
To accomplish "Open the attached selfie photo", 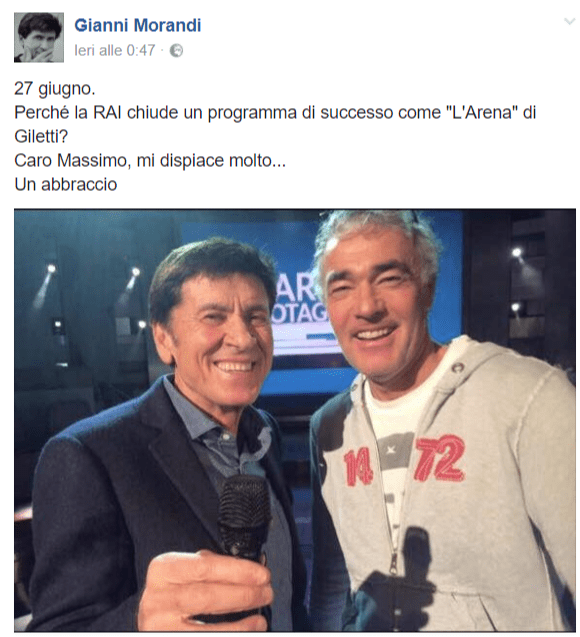I will [295, 420].
